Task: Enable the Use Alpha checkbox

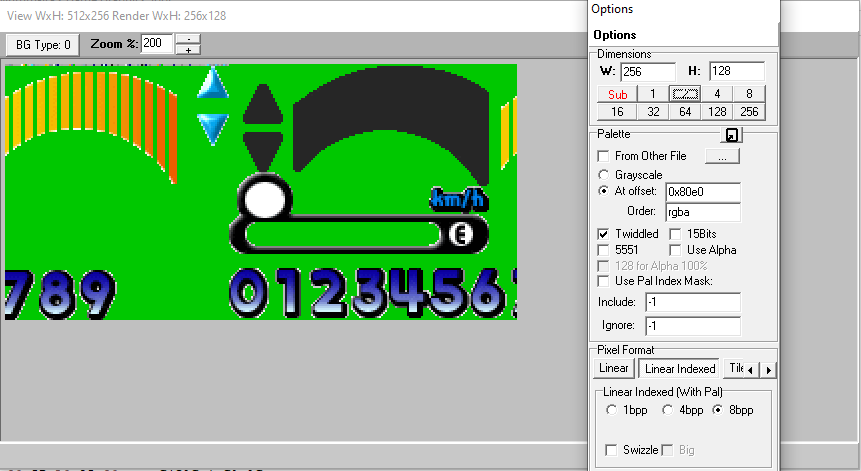Action: pos(675,250)
